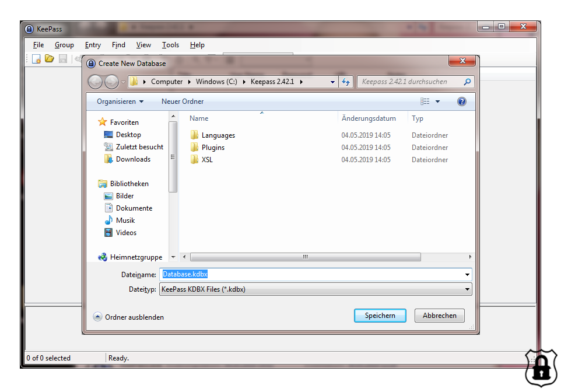Click the navigation pane scroll-up arrow
The image size is (561, 392).
(173, 116)
